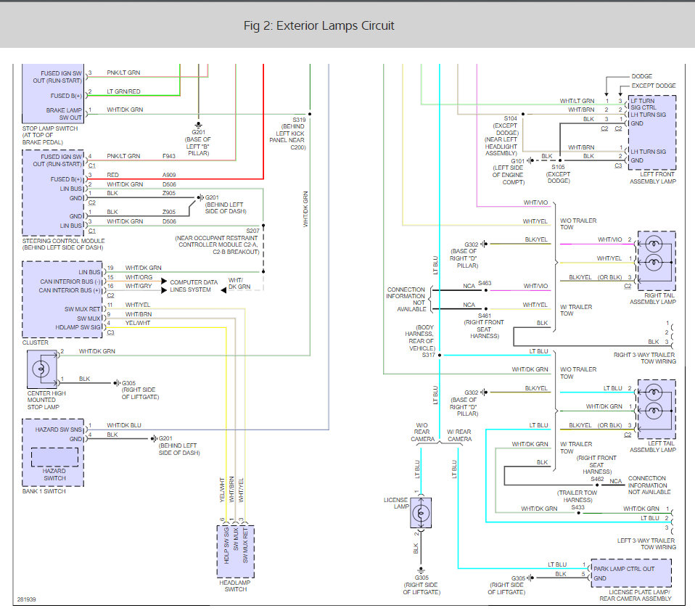This screenshot has width=695, height=616.
Task: Click the 'STOP LAMP SWITCH' label
Action: tap(50, 128)
